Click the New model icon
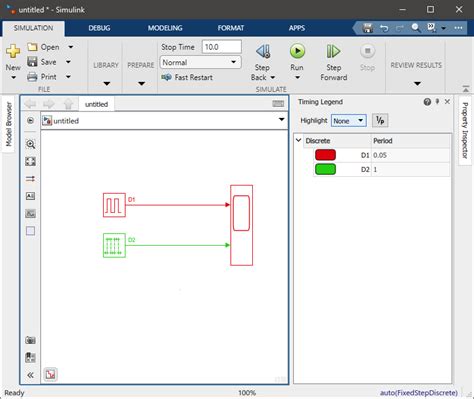The width and height of the screenshot is (474, 399). point(13,51)
